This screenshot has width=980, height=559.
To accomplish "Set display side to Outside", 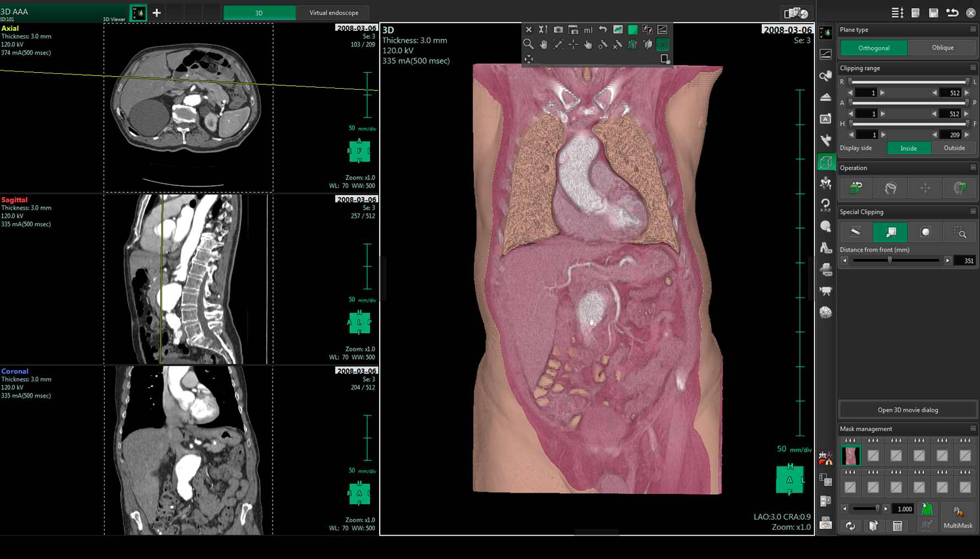I will pyautogui.click(x=954, y=148).
